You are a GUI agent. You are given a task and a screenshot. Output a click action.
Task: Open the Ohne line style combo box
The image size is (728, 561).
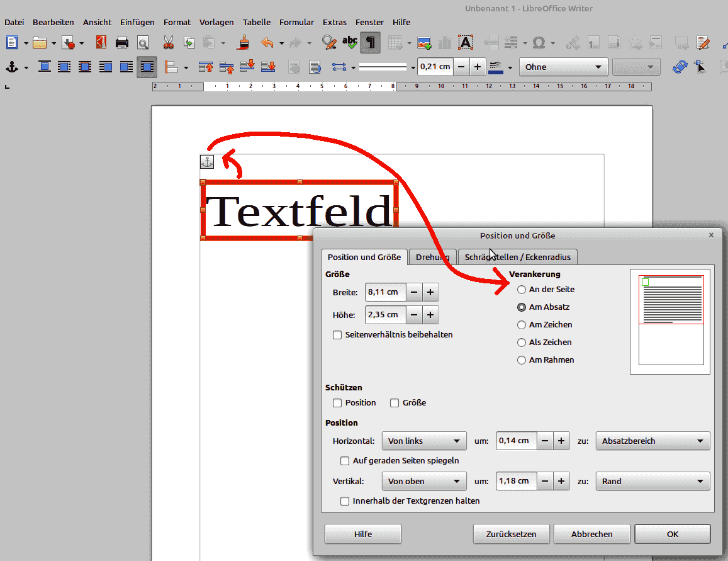pos(563,66)
